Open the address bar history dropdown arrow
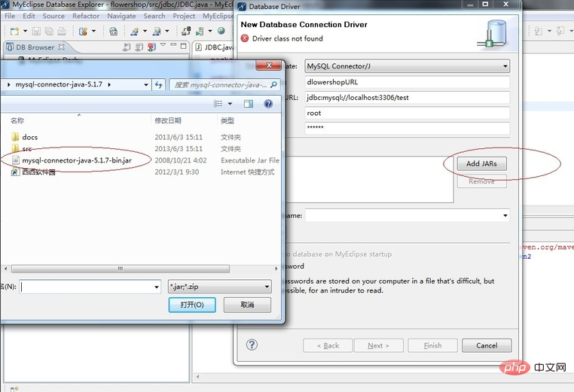The width and height of the screenshot is (574, 392). pyautogui.click(x=146, y=84)
